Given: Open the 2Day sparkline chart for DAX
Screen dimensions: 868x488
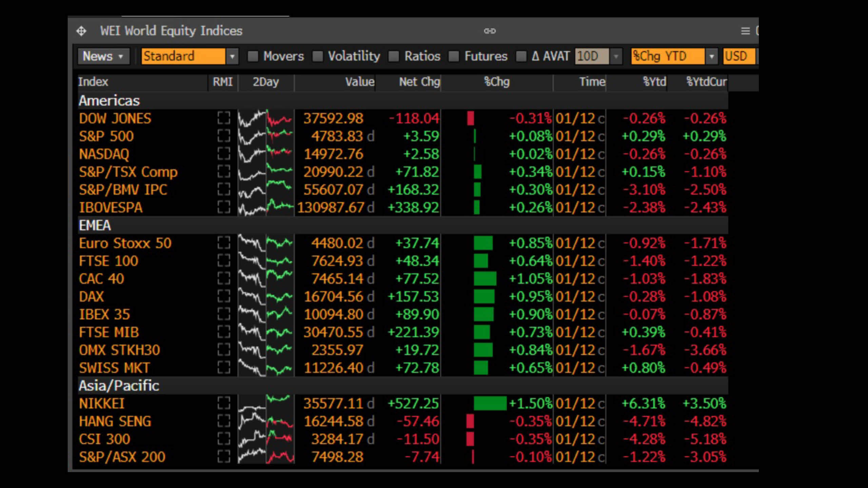Looking at the screenshot, I should (266, 296).
